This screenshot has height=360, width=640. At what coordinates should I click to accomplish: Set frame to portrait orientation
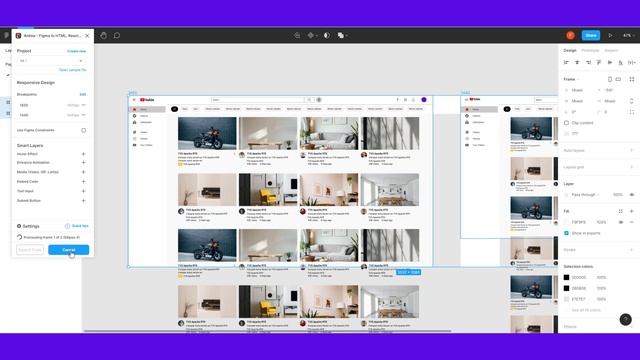point(610,79)
